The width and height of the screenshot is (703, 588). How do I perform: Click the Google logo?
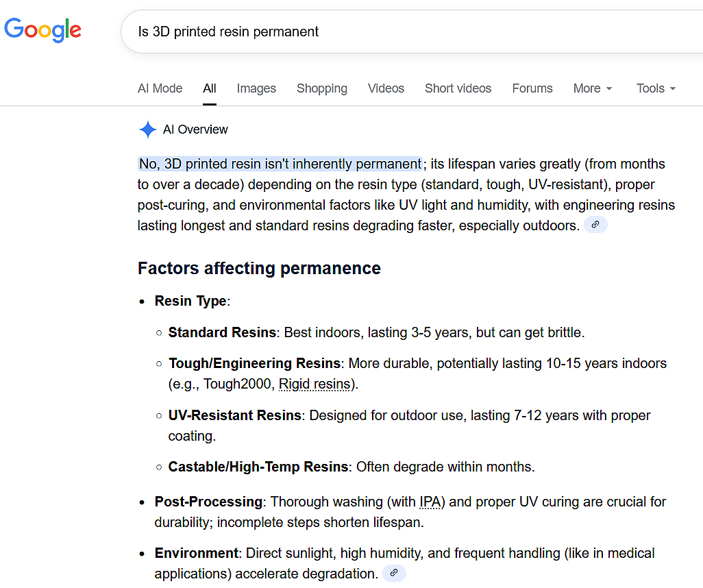[x=42, y=30]
